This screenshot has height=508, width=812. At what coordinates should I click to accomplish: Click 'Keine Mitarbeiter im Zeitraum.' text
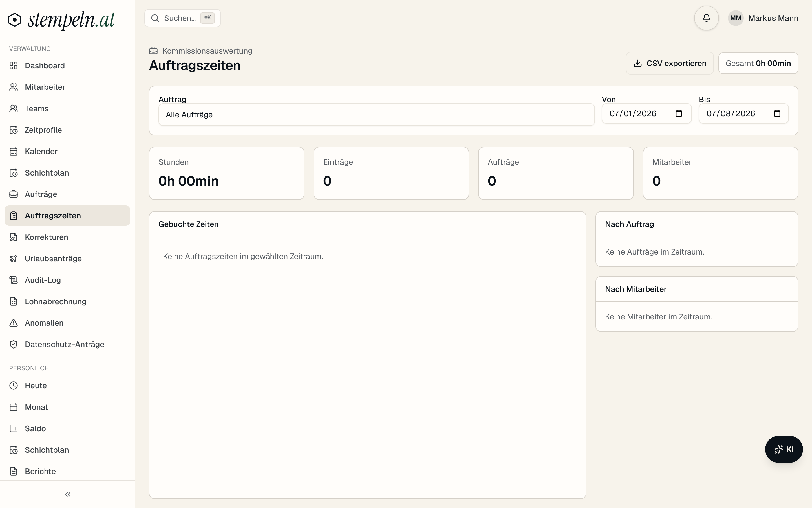click(658, 317)
